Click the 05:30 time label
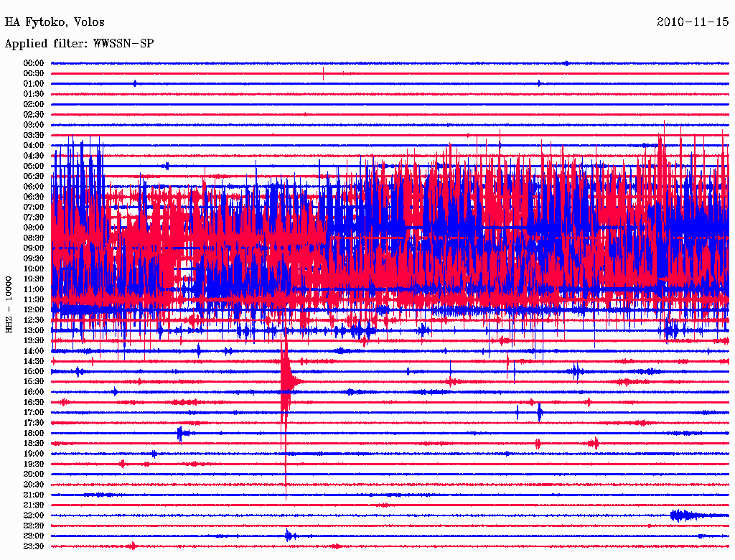735x560 pixels. tap(34, 177)
